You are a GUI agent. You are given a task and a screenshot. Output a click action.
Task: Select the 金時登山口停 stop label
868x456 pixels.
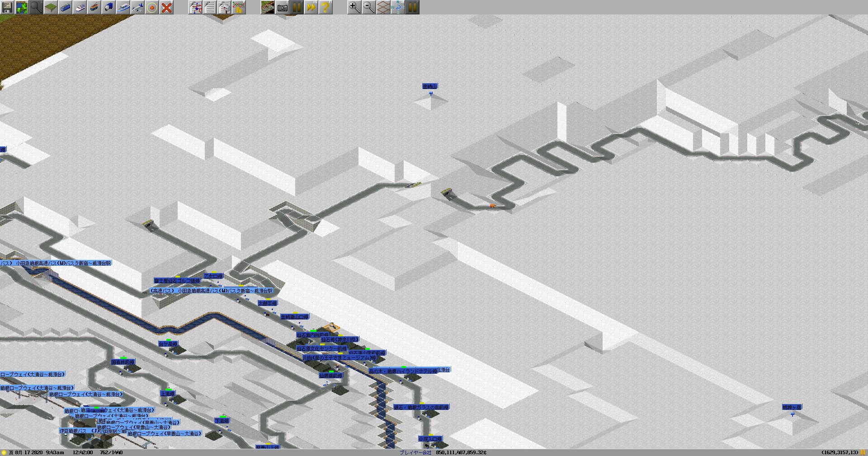pyautogui.click(x=295, y=317)
